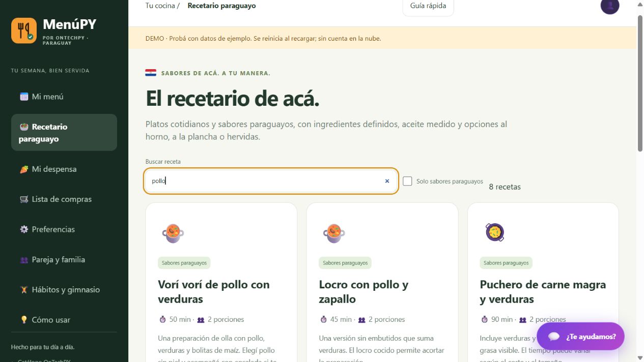
Task: Click the Puchero de carne magra pan icon
Action: coord(494,232)
